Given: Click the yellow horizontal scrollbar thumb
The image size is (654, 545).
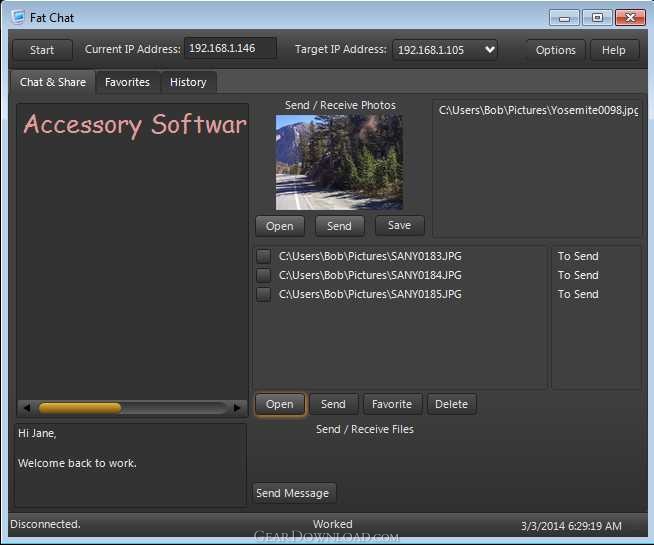Looking at the screenshot, I should tap(80, 408).
